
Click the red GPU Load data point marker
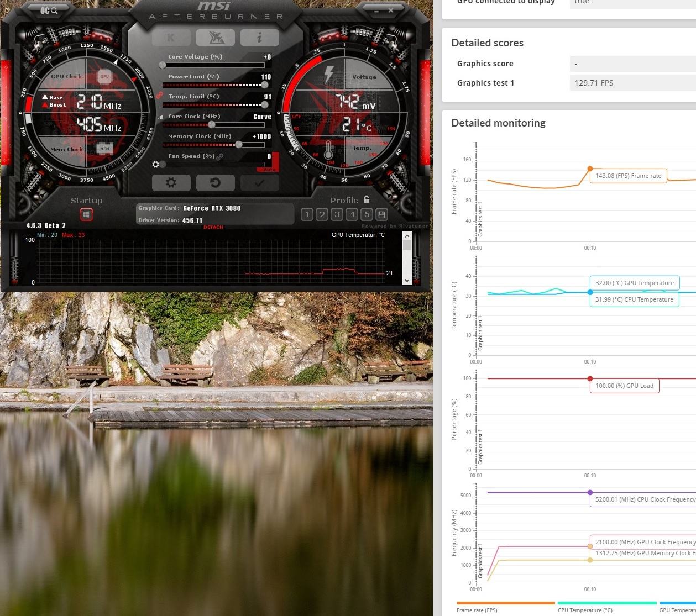[590, 378]
